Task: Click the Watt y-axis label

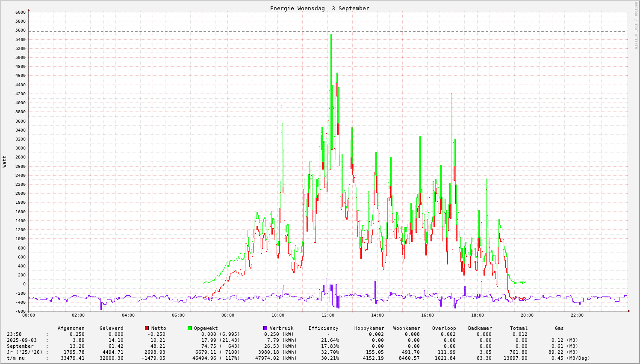Action: [5, 161]
